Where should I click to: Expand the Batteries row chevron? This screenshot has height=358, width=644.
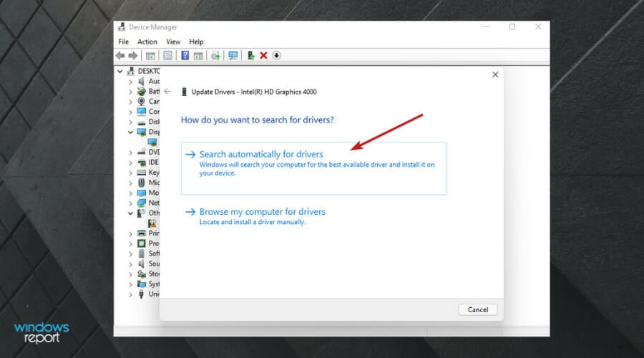[131, 92]
